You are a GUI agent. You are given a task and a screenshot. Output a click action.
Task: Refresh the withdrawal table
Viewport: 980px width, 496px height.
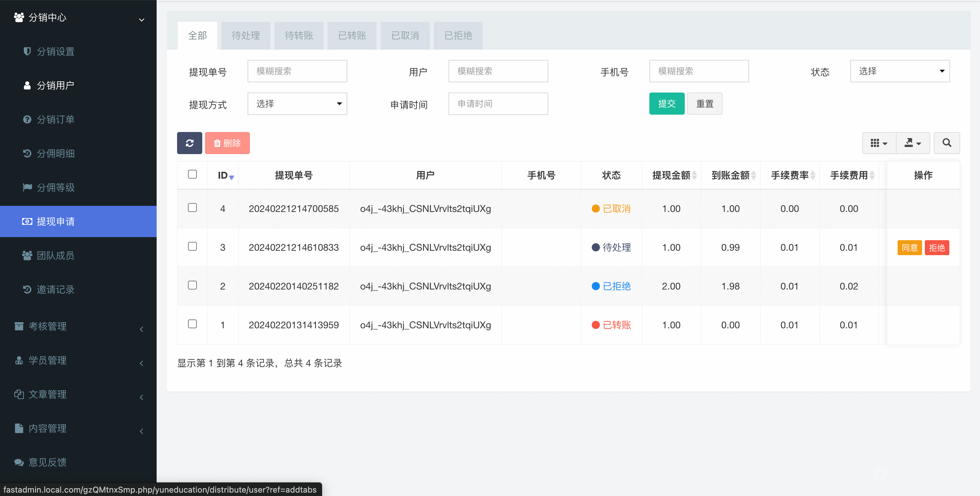coord(189,143)
